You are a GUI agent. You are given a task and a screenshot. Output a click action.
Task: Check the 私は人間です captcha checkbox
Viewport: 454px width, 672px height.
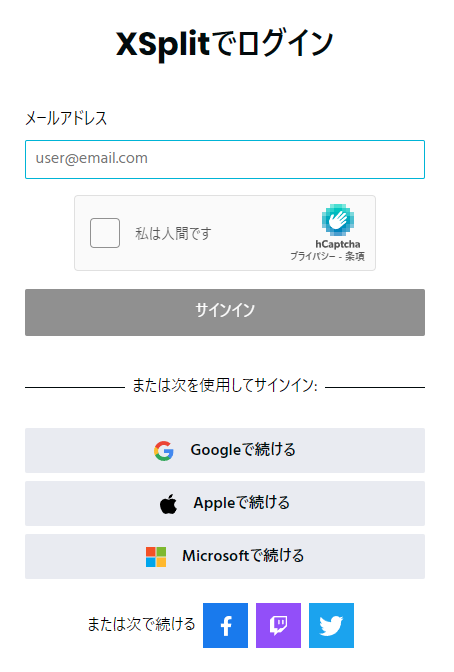coord(105,233)
